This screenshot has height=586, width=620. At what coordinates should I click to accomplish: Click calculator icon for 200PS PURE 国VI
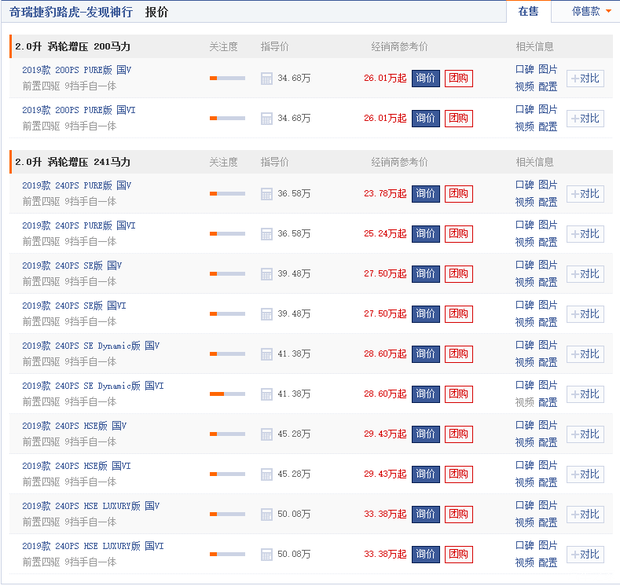tap(267, 119)
